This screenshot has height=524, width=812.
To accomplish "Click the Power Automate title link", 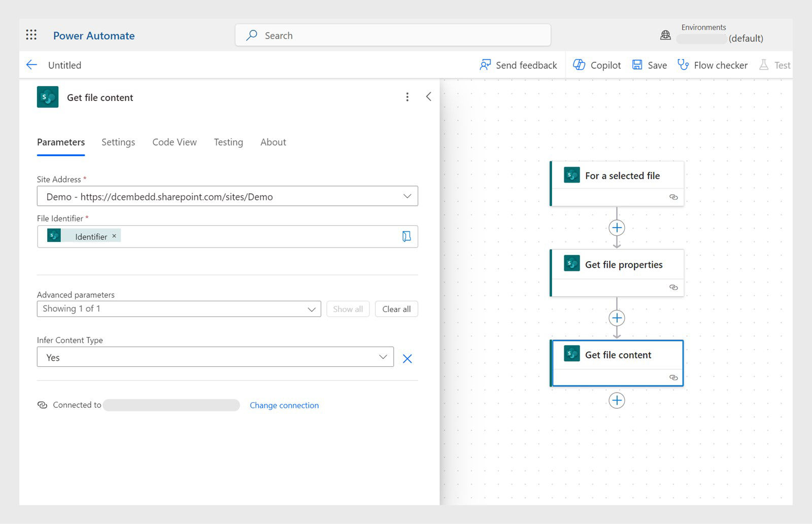I will (94, 36).
